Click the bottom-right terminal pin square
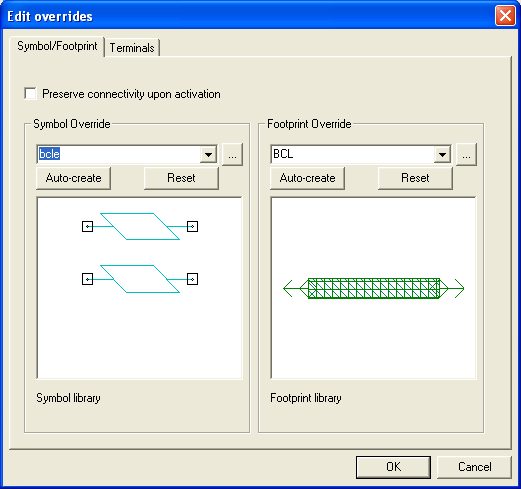521x489 pixels. pos(192,279)
